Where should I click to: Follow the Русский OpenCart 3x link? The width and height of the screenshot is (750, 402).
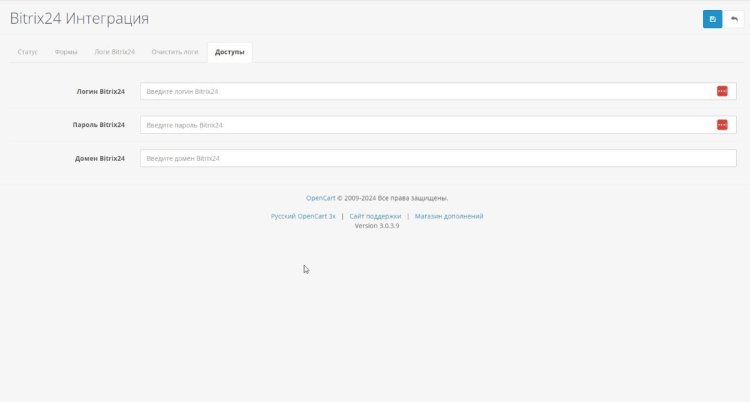[x=303, y=216]
